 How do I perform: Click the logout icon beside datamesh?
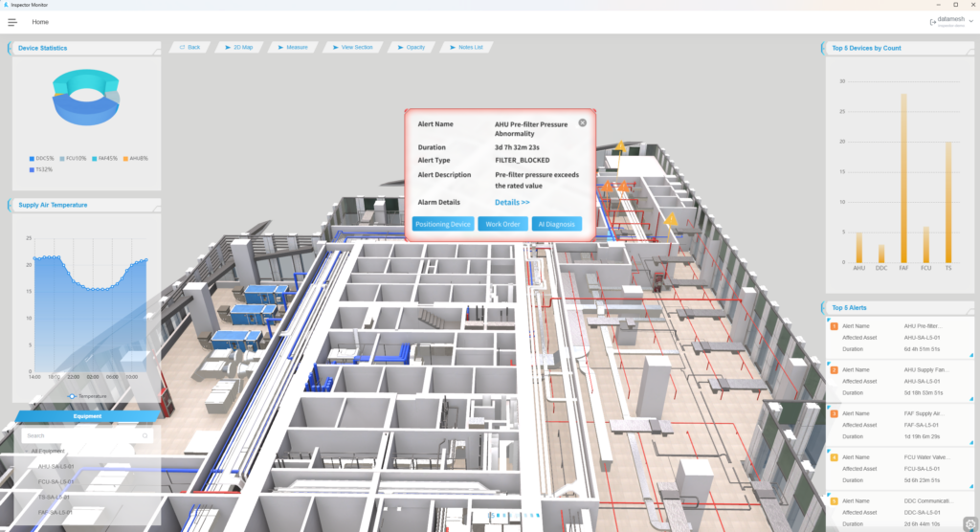pyautogui.click(x=932, y=21)
